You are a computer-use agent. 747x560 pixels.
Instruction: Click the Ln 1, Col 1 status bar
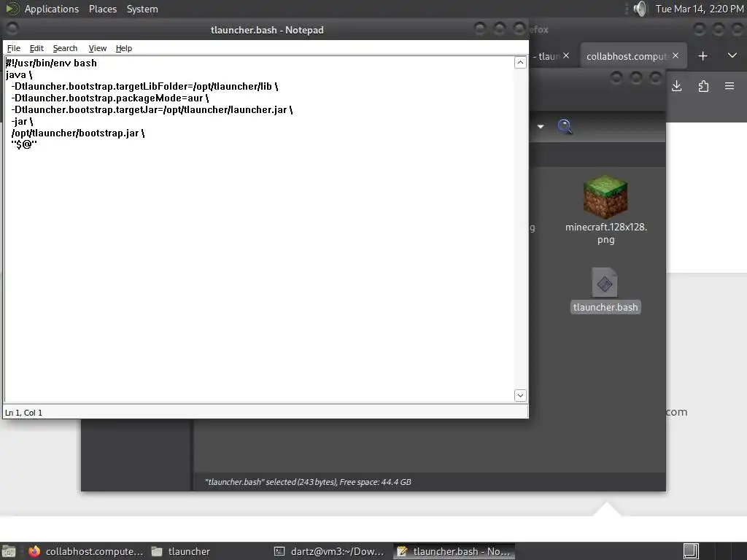pos(24,413)
